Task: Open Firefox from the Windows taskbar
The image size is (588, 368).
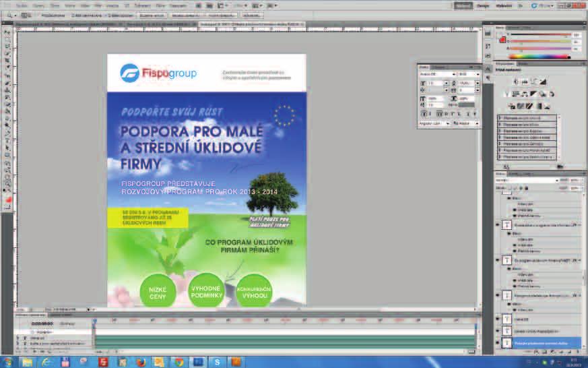Action: 141,362
